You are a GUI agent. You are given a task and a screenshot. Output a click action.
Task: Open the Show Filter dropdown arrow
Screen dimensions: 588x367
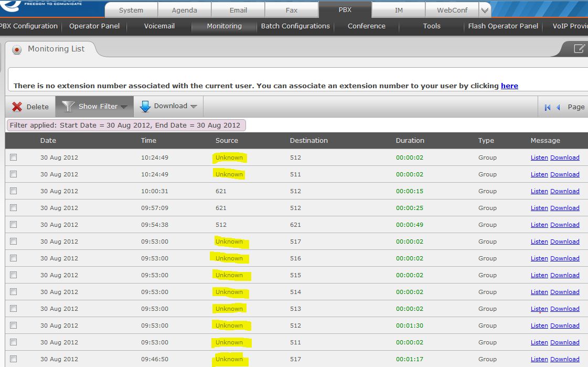coord(124,107)
